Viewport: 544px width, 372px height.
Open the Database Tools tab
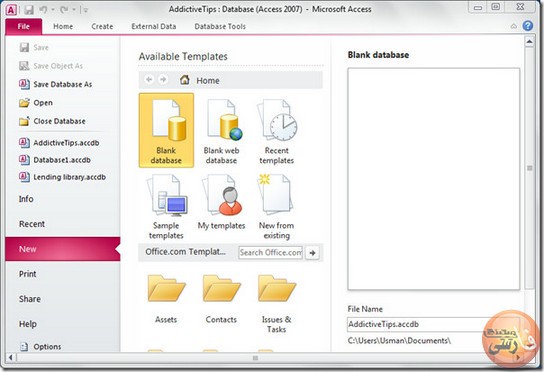220,26
